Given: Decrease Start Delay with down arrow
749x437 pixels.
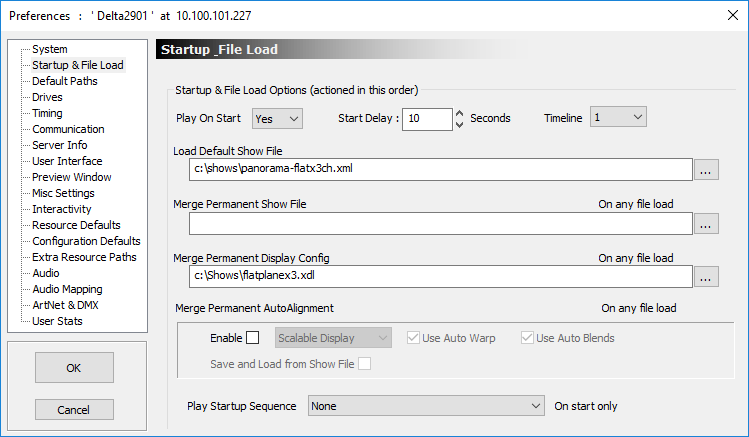Looking at the screenshot, I should point(460,125).
